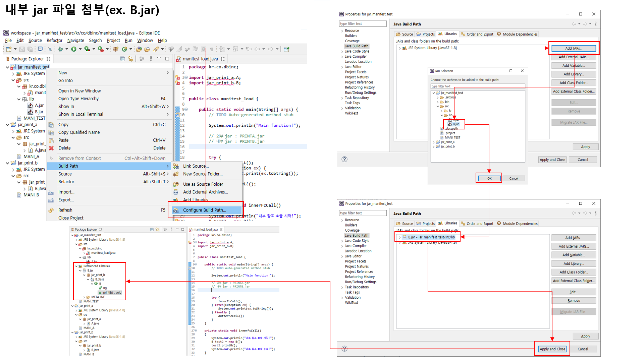644x362 pixels.
Task: Toggle Link with Editor in Package Explorer
Action: 130,59
